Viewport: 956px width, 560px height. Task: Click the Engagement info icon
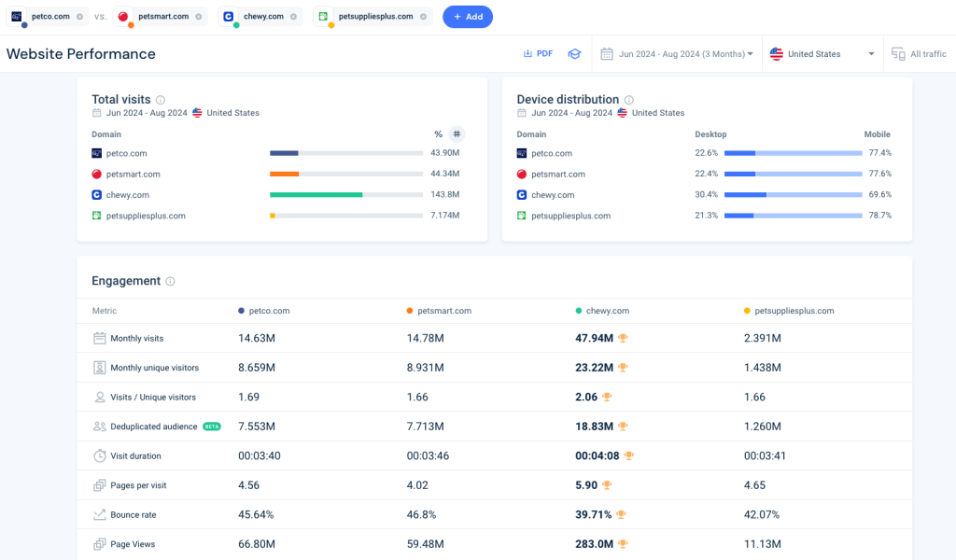pyautogui.click(x=168, y=280)
